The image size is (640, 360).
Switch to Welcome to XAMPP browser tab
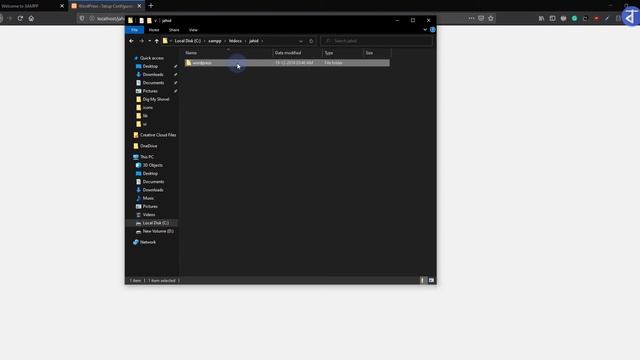29,6
